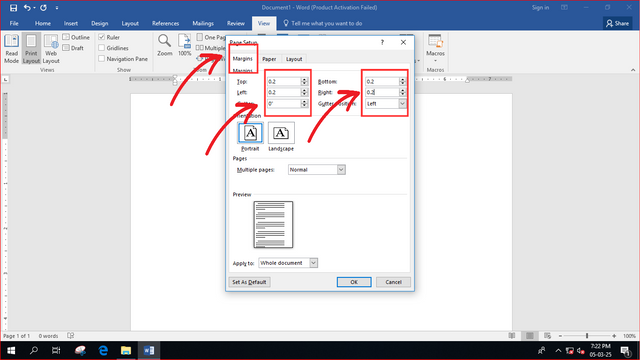Click Left margin spinner arrows
The image size is (640, 360).
(x=304, y=92)
